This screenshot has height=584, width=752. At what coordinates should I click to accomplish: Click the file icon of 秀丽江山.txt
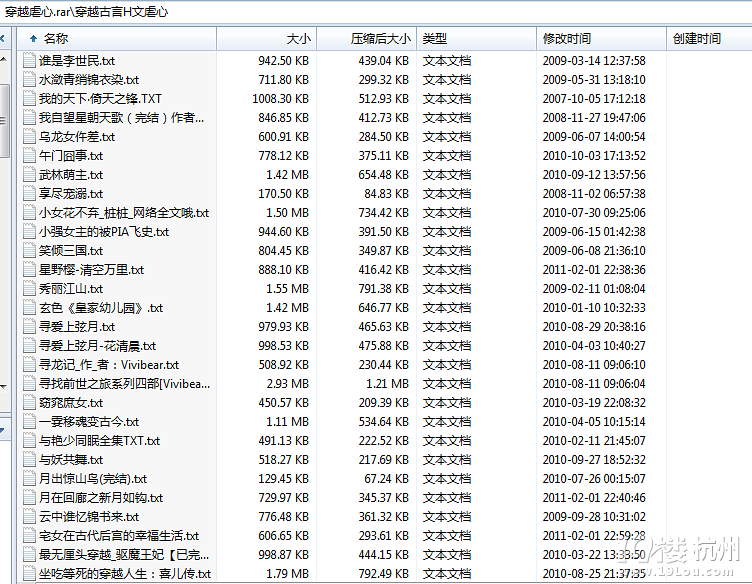[x=29, y=289]
